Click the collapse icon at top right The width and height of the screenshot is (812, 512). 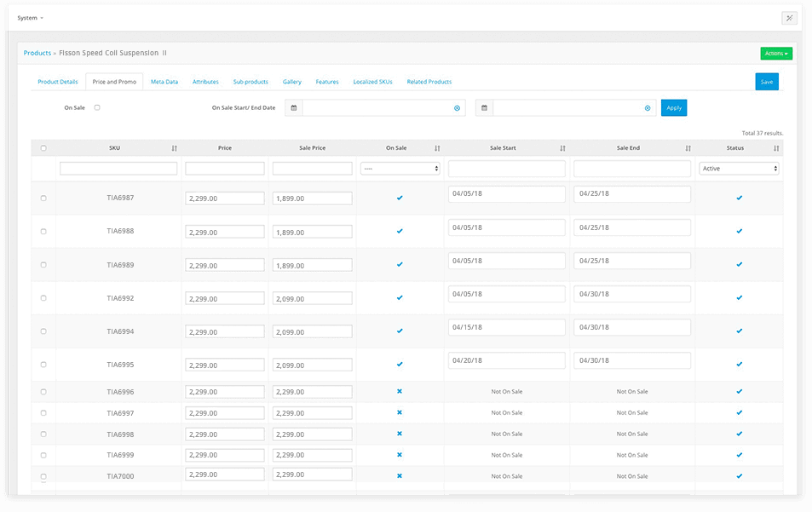tap(789, 18)
